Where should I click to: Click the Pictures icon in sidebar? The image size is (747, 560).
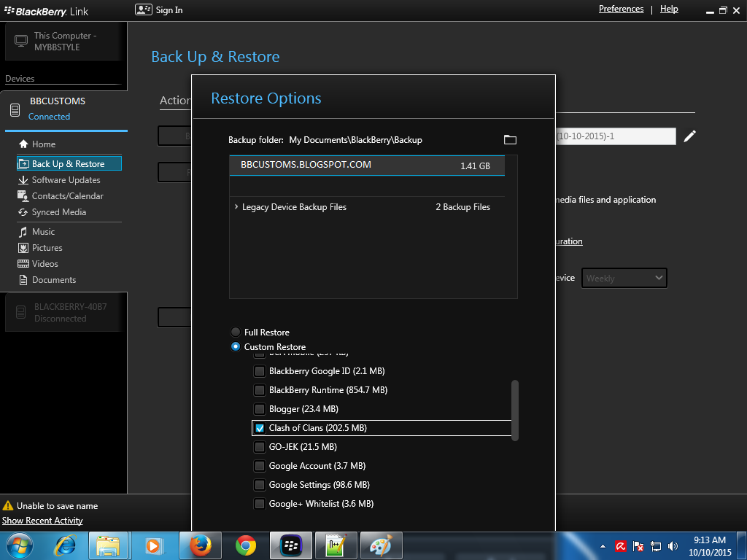point(23,248)
